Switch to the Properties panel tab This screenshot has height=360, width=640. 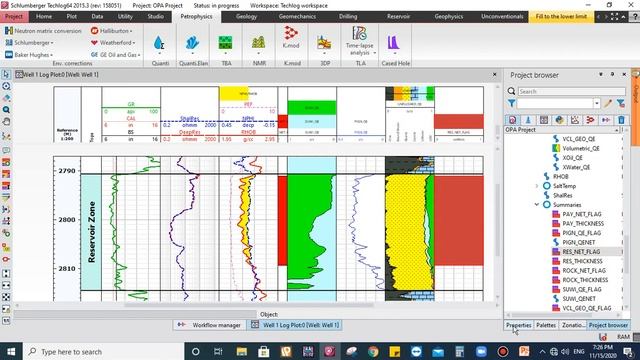click(x=518, y=325)
